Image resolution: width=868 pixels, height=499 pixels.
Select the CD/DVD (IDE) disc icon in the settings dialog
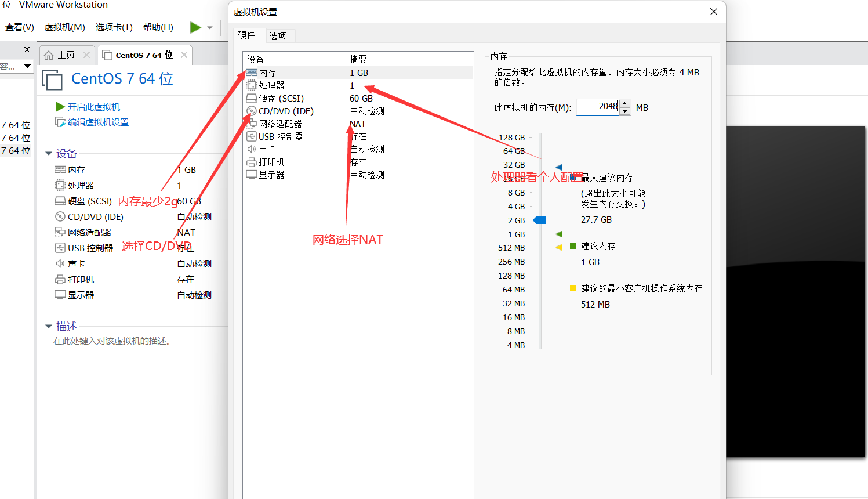click(252, 111)
